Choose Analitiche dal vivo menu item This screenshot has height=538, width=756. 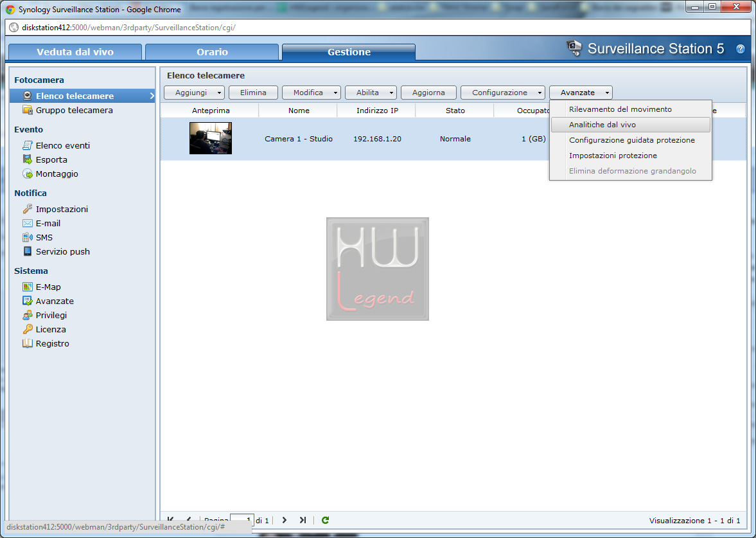[631, 125]
